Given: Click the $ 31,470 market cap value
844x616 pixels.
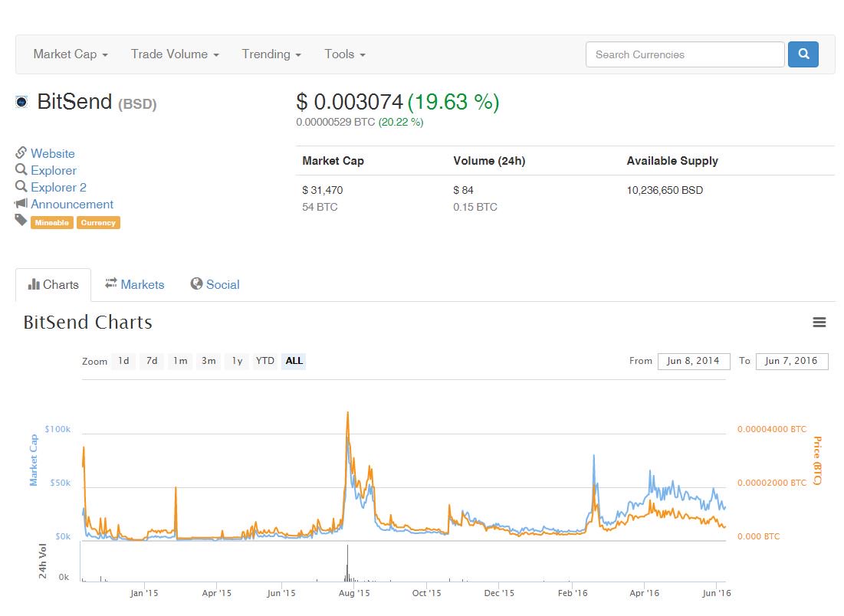Looking at the screenshot, I should point(323,190).
